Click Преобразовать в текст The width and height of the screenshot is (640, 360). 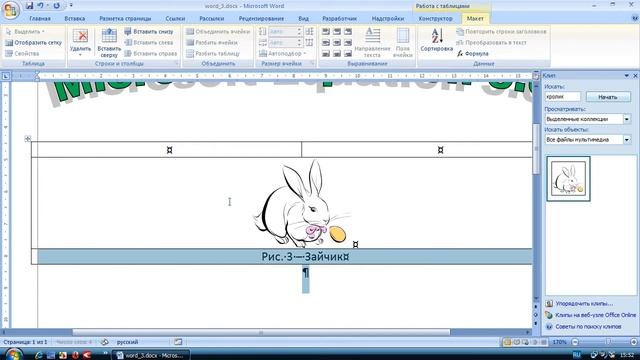click(x=491, y=42)
